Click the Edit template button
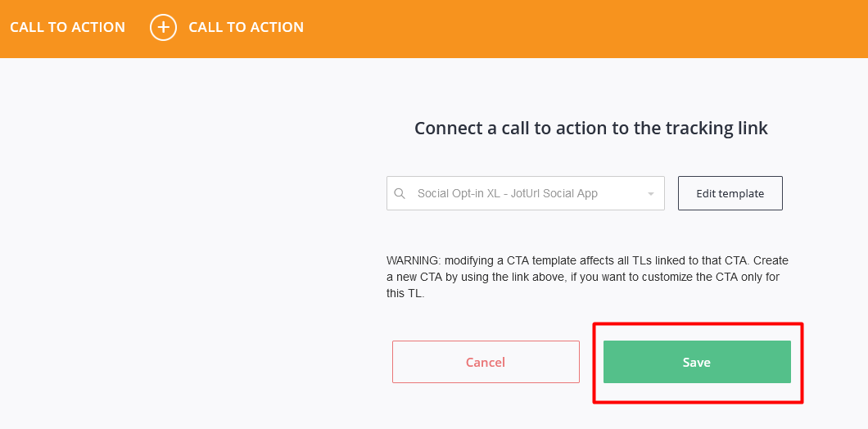Screen dimensions: 868x429 [730, 193]
